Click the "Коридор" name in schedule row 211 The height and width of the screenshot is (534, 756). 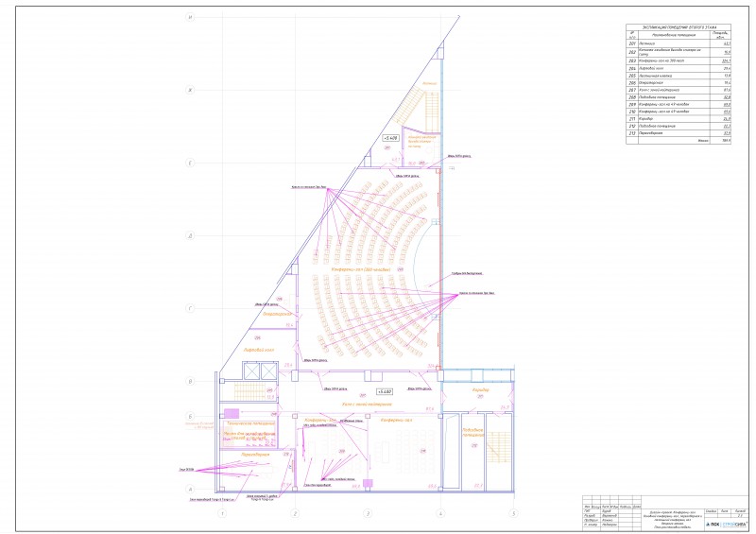(646, 119)
